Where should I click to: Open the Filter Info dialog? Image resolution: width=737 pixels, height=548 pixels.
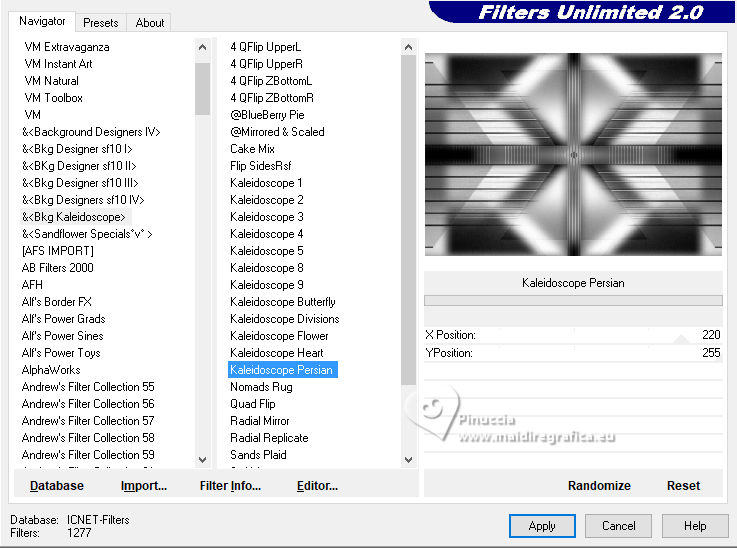click(x=230, y=485)
